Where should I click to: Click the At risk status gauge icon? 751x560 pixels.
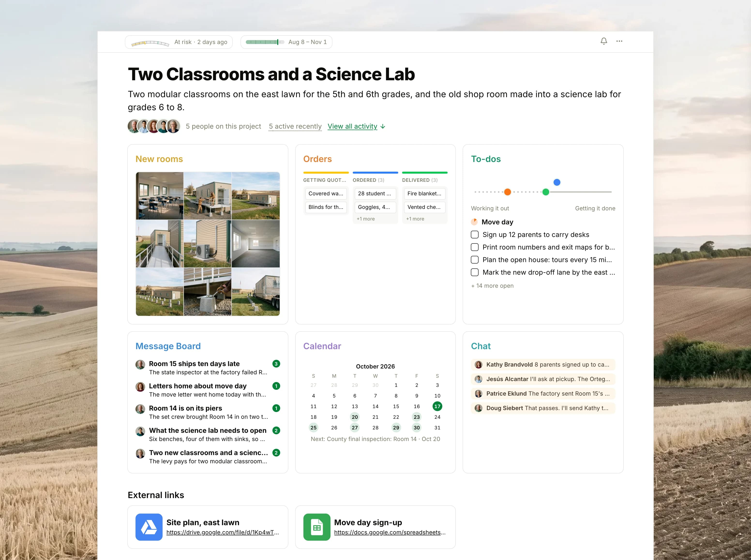pos(150,43)
